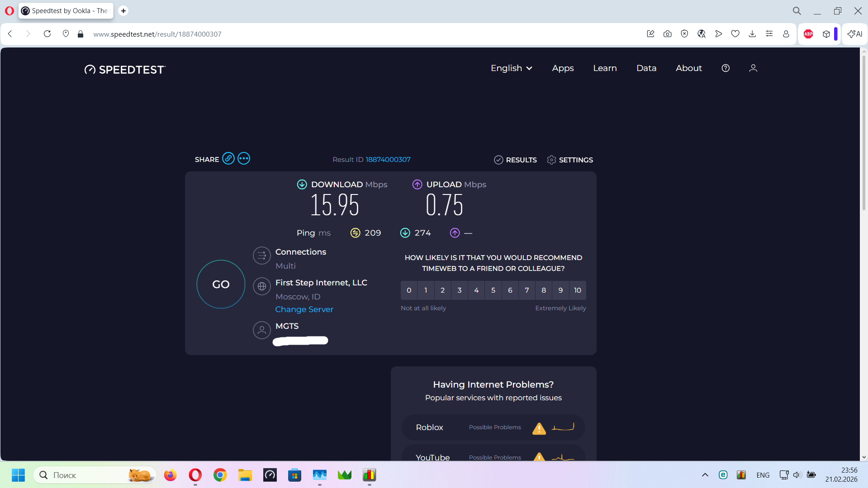The height and width of the screenshot is (488, 868).
Task: Show hidden system tray icons
Action: click(x=705, y=475)
